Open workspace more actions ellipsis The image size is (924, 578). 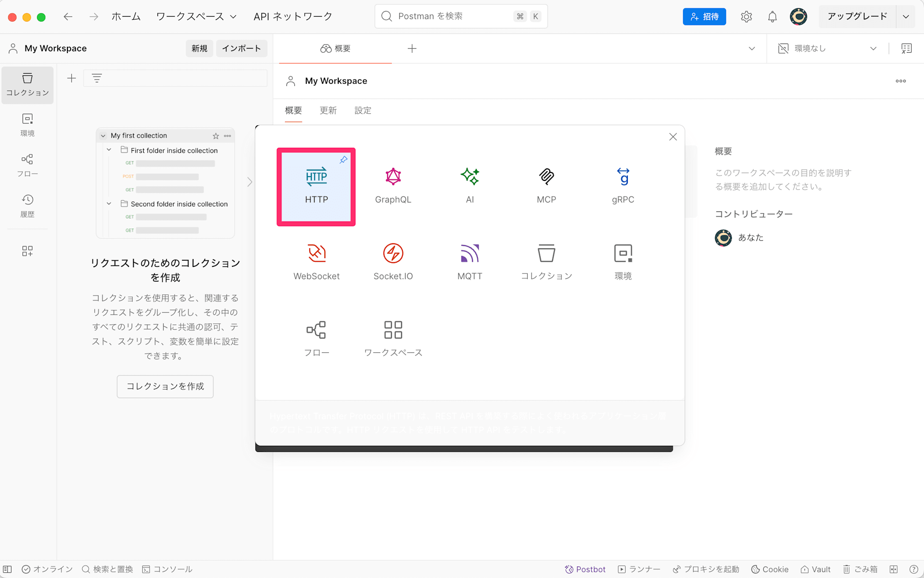(x=900, y=81)
